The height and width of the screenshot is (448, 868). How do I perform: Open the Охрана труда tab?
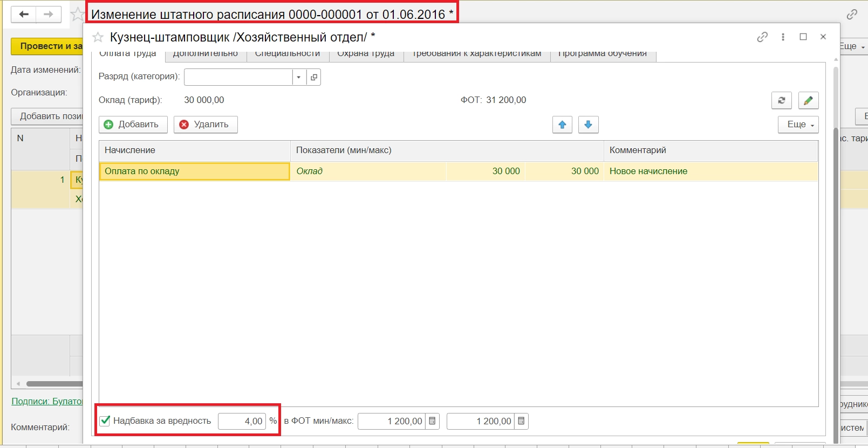pos(366,53)
